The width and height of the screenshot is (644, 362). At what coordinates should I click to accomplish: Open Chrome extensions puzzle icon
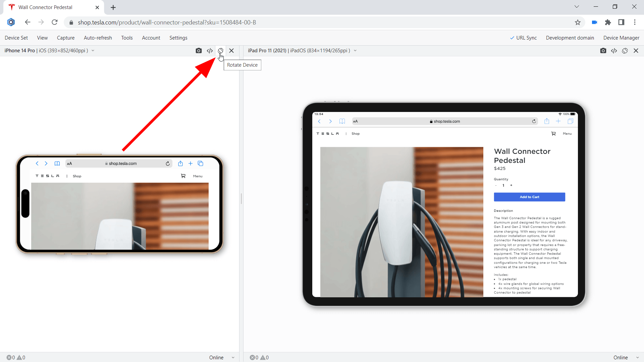click(x=608, y=22)
